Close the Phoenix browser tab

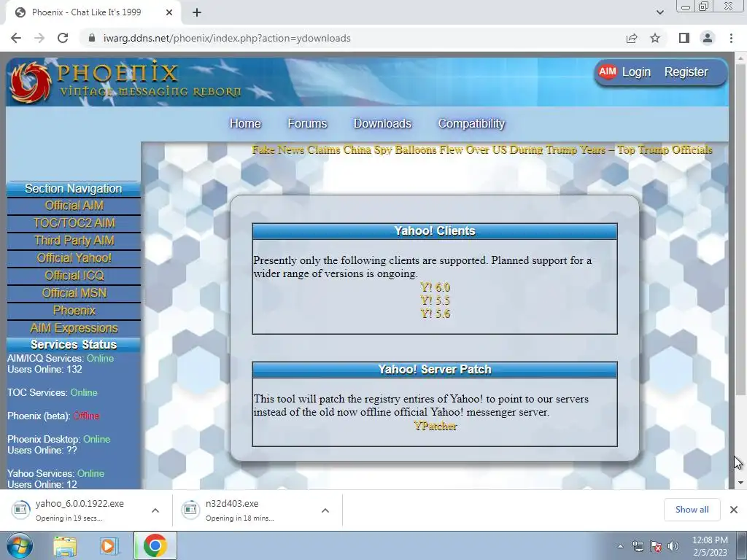pos(169,12)
